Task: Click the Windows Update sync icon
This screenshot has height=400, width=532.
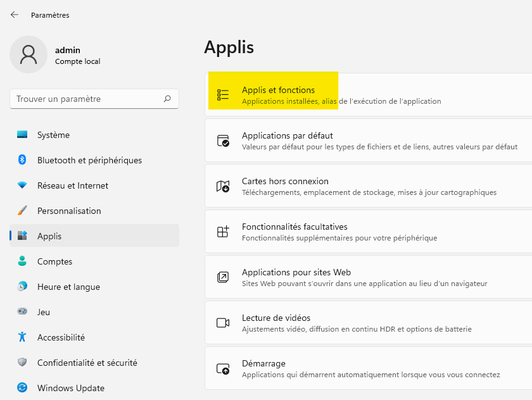Action: pyautogui.click(x=22, y=388)
